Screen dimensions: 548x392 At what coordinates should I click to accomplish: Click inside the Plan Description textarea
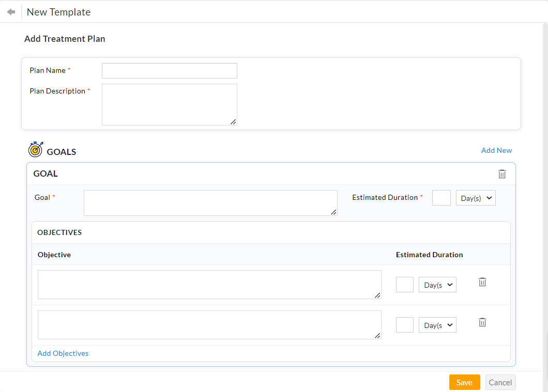(x=169, y=103)
